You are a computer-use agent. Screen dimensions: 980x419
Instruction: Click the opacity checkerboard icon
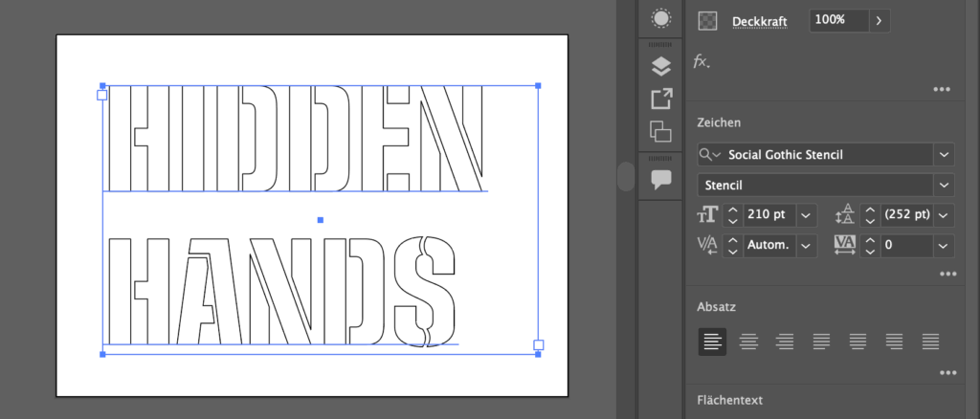click(707, 20)
